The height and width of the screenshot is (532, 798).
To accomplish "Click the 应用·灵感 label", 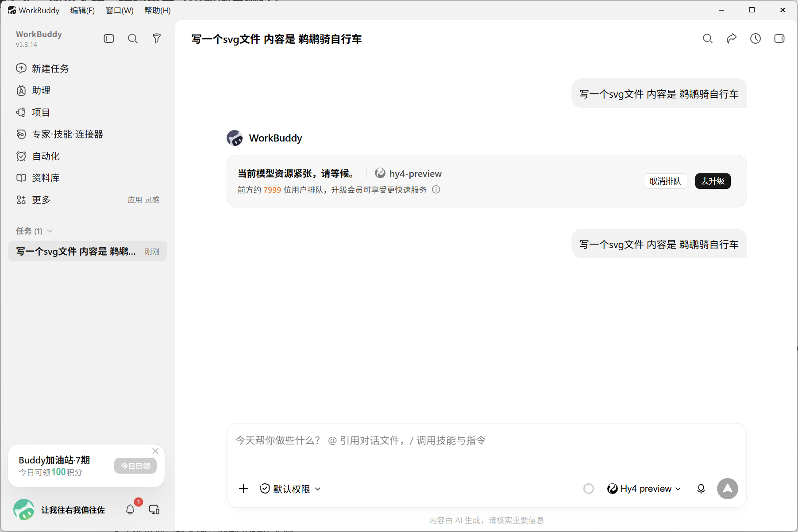I will (143, 200).
